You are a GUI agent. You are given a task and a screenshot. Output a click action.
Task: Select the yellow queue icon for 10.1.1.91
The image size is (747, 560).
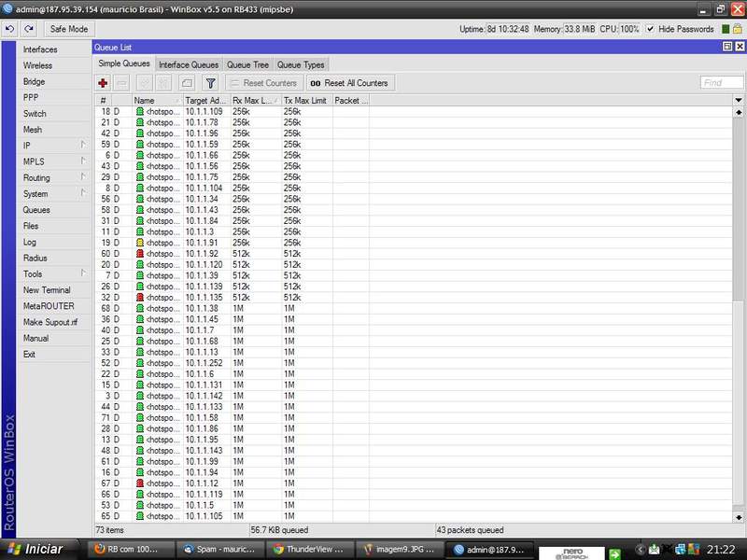pos(139,243)
